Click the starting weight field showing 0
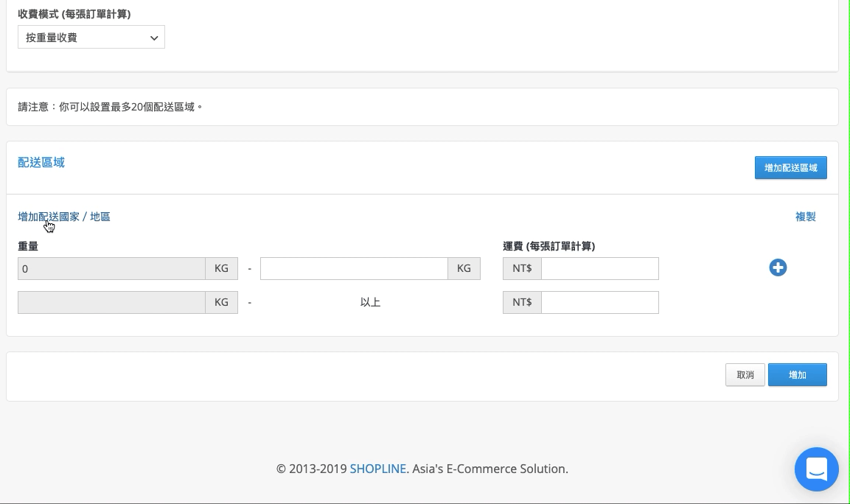850x504 pixels. tap(111, 269)
